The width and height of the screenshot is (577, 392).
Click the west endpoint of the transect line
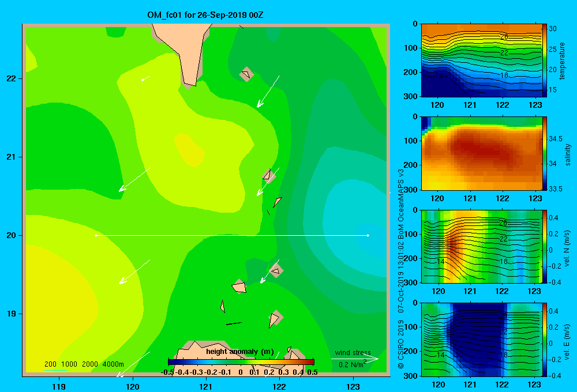point(96,235)
